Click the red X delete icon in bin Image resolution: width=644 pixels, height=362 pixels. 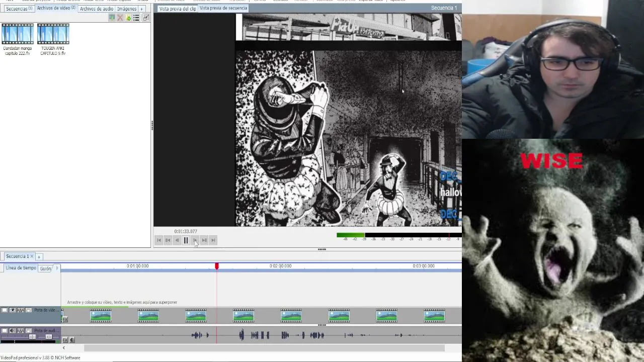pos(120,18)
